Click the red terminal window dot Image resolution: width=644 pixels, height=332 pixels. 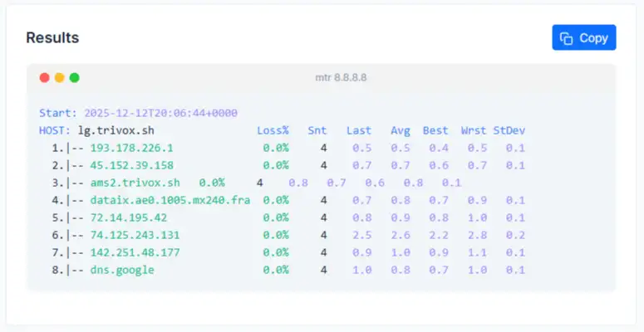[45, 77]
